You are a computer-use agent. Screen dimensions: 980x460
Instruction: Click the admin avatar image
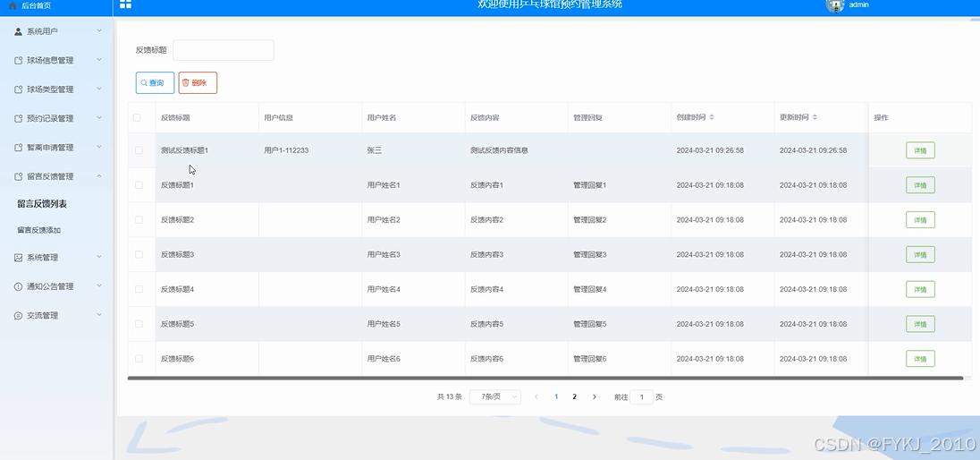834,5
